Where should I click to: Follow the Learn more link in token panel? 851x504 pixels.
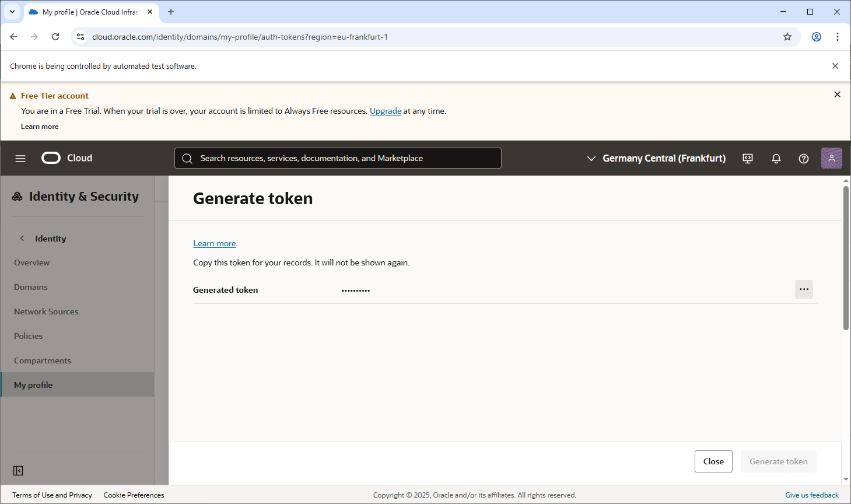215,243
